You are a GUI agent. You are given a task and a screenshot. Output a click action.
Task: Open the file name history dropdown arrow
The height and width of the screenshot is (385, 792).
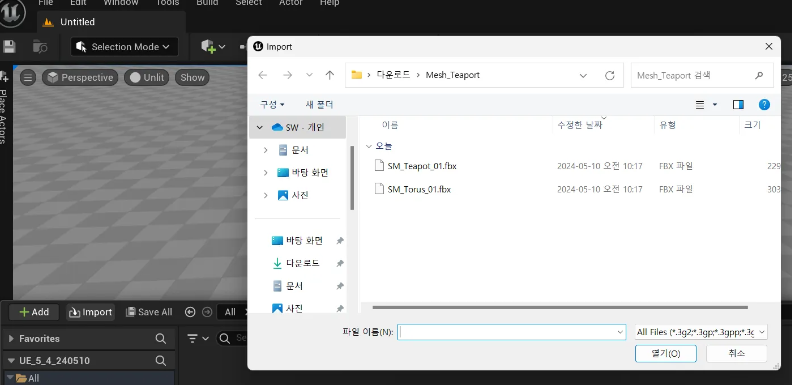click(x=620, y=332)
